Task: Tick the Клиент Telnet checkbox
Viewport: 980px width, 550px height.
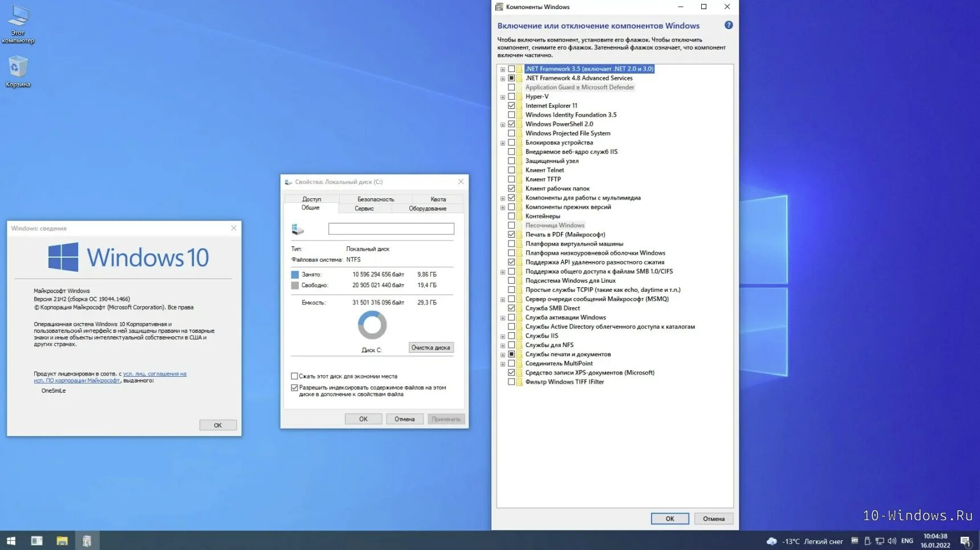Action: click(x=511, y=170)
